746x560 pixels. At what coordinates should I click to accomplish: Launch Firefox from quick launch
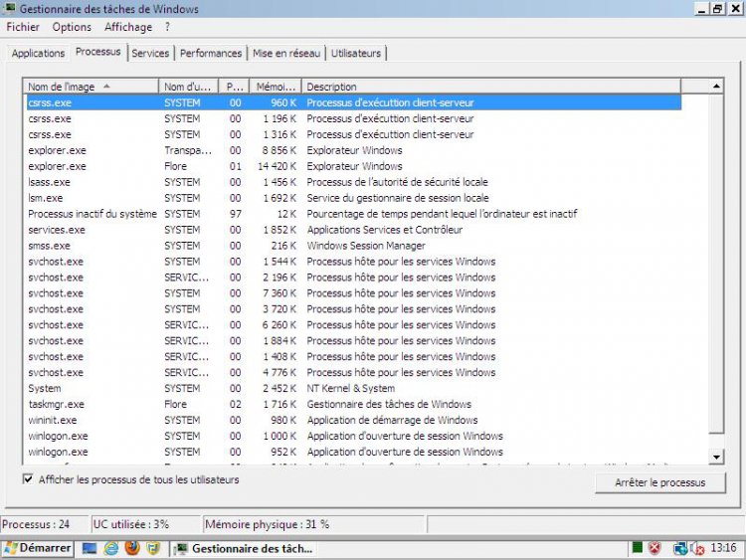(132, 548)
